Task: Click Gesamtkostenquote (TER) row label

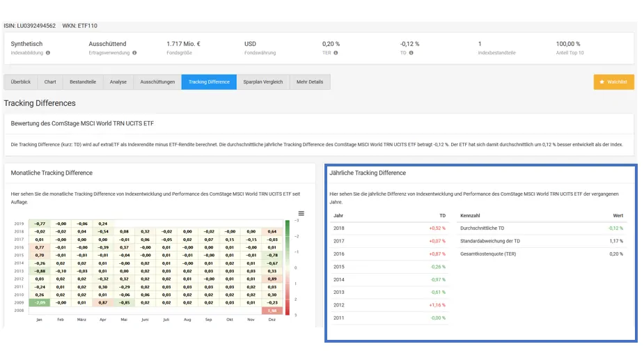Action: click(488, 254)
